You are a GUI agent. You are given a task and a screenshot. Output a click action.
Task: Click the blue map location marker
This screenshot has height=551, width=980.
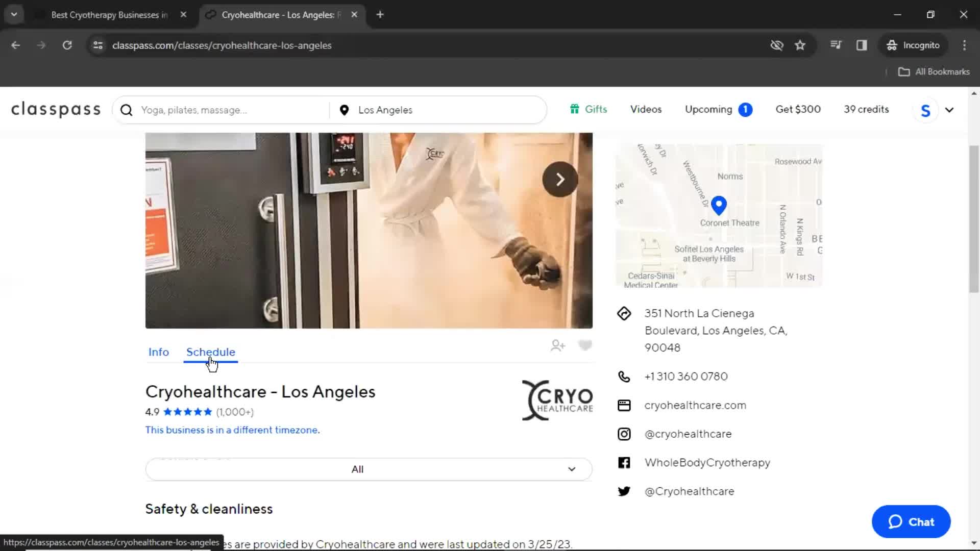(719, 205)
